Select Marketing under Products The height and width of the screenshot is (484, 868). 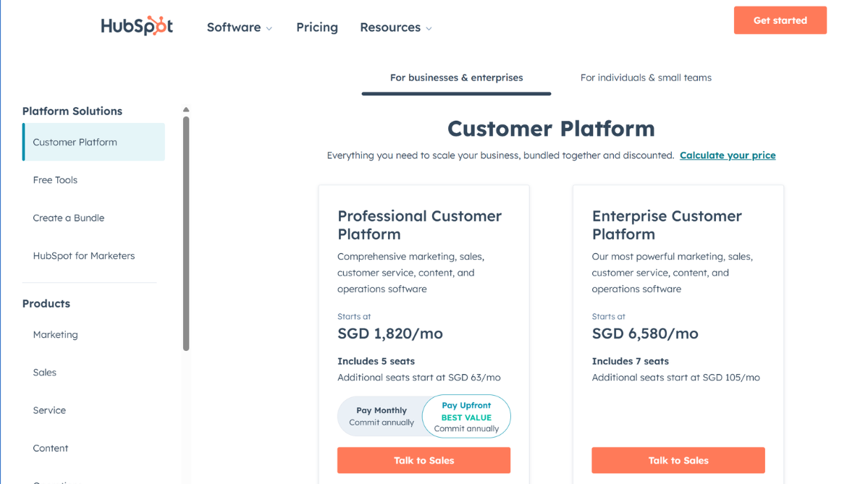(55, 335)
